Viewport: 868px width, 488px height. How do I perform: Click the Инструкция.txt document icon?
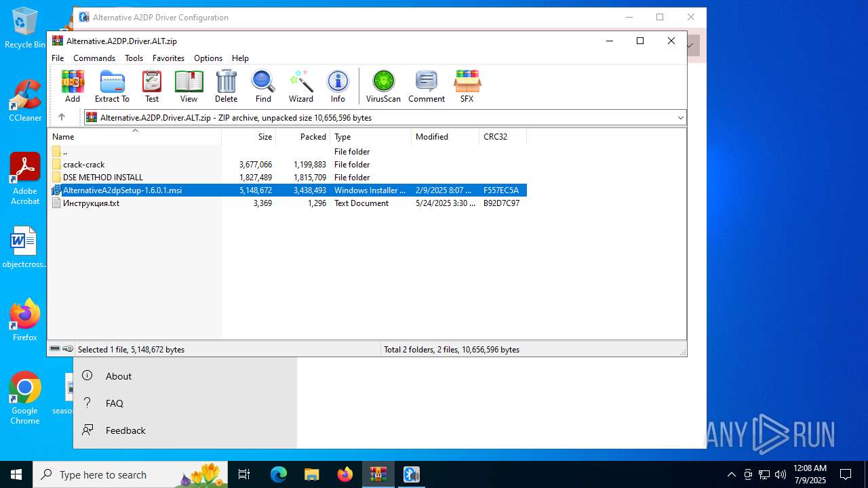[56, 203]
